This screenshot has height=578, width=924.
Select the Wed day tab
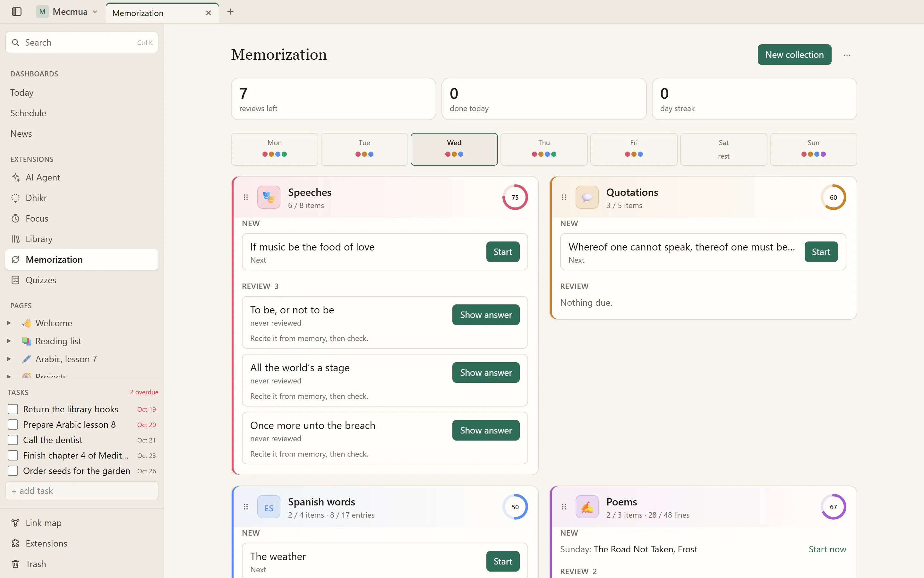pyautogui.click(x=454, y=149)
